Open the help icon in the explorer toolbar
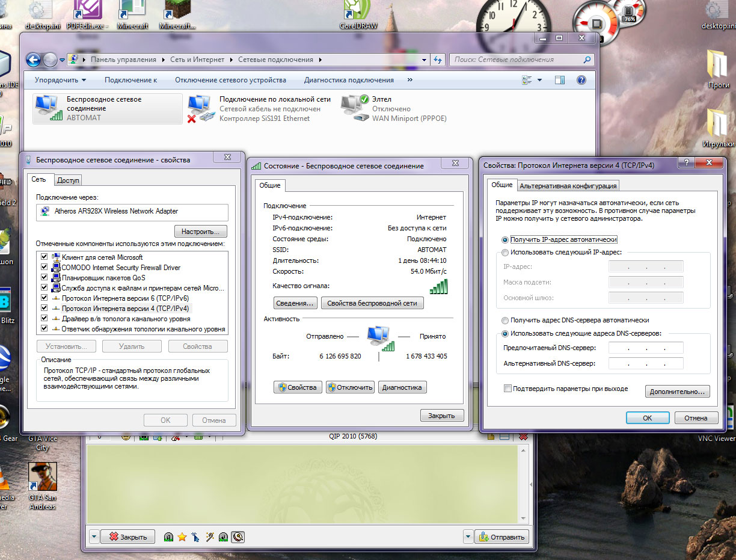Image resolution: width=736 pixels, height=560 pixels. (581, 80)
